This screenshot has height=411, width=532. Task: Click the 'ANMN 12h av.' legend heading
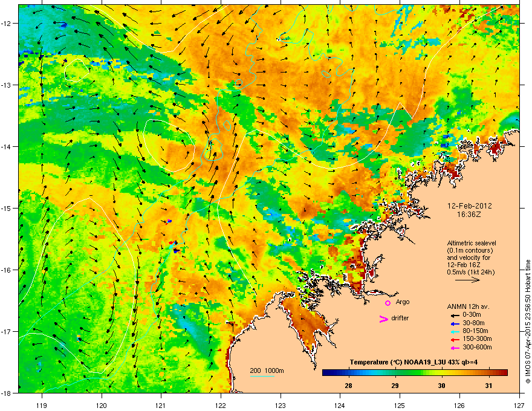468,306
